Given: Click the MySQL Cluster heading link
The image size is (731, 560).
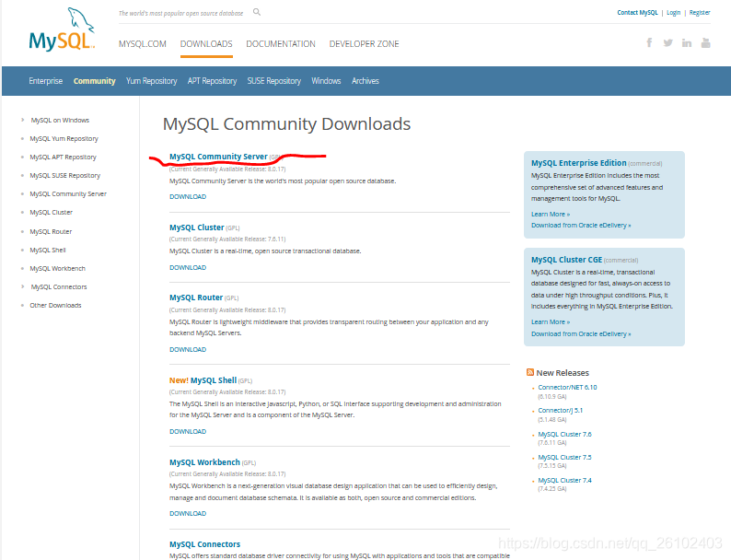Looking at the screenshot, I should pyautogui.click(x=197, y=227).
